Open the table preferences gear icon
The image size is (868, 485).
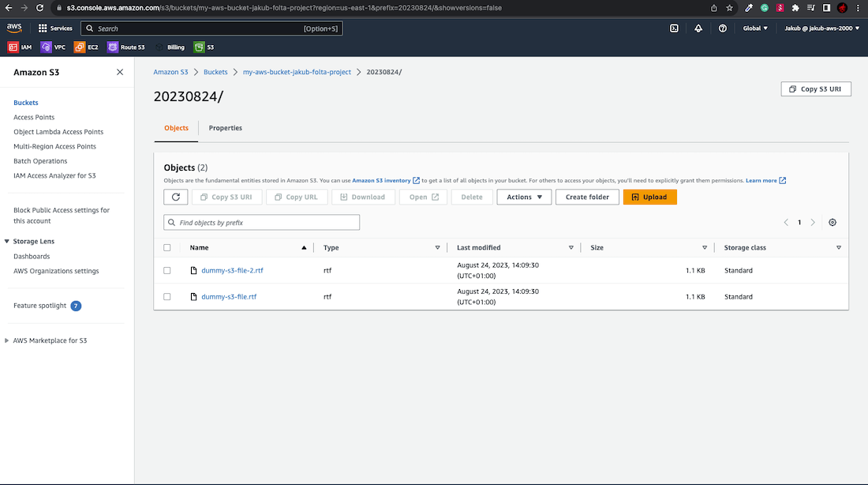(832, 223)
